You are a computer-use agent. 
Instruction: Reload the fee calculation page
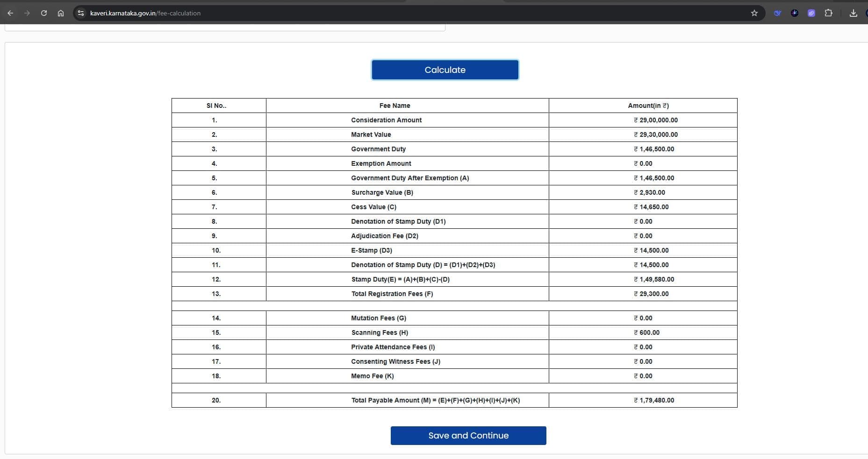[x=44, y=13]
